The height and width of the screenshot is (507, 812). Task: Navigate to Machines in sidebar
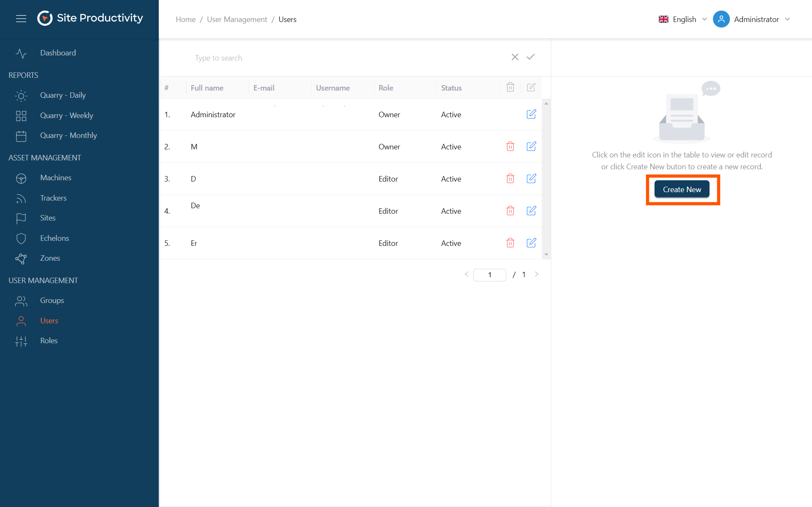[55, 178]
